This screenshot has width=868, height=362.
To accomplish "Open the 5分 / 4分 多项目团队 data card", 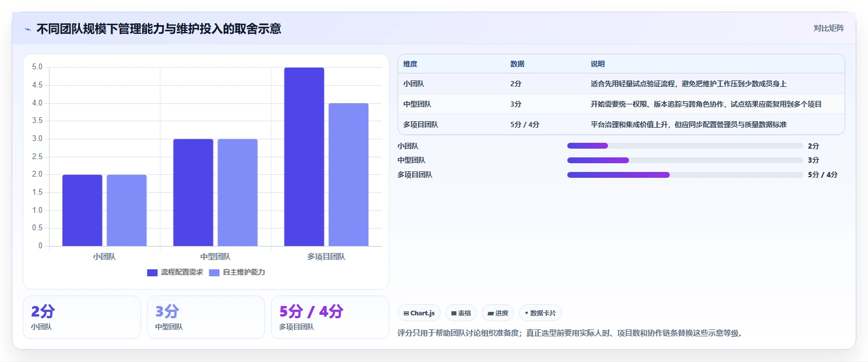I will click(330, 317).
